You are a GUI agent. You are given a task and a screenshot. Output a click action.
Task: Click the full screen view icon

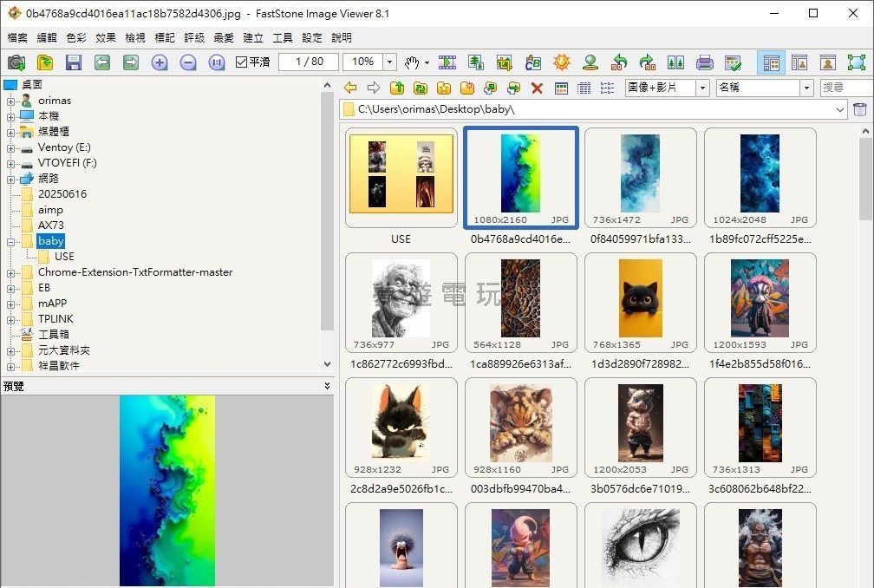click(856, 62)
